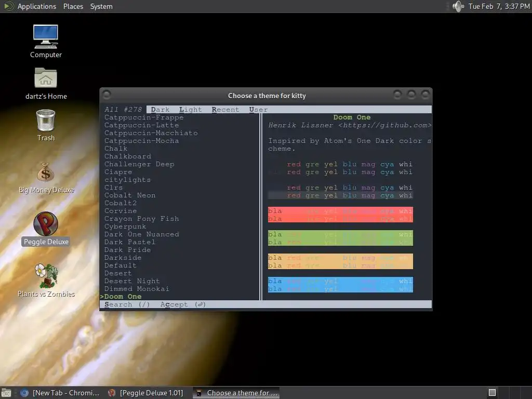Switch to Chromium New Tab taskbar entry

tap(60, 393)
